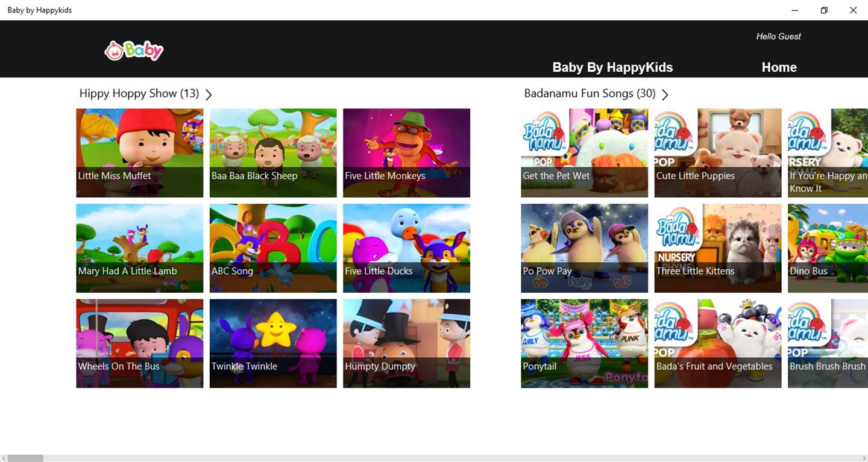Select the Ponytail video
Screen dimensions: 868x462
pos(585,343)
